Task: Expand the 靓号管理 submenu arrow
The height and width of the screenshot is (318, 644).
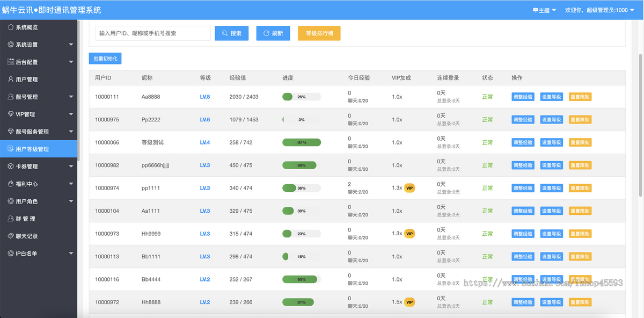Action: click(x=71, y=97)
